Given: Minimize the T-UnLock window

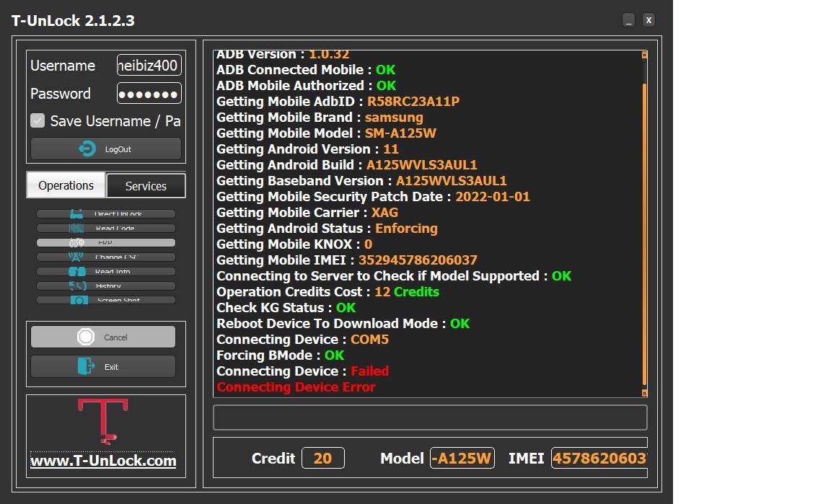Looking at the screenshot, I should pos(628,20).
